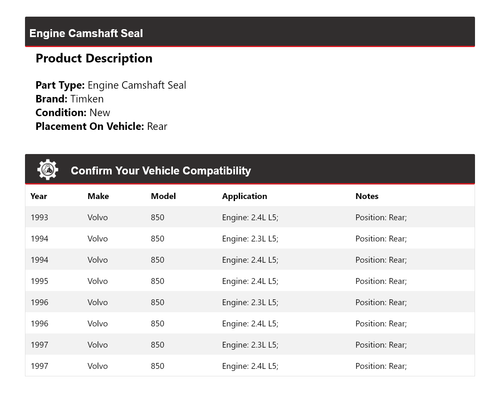Click the Placement On Vehicle Rear value
The width and height of the screenshot is (500, 393).
point(157,126)
